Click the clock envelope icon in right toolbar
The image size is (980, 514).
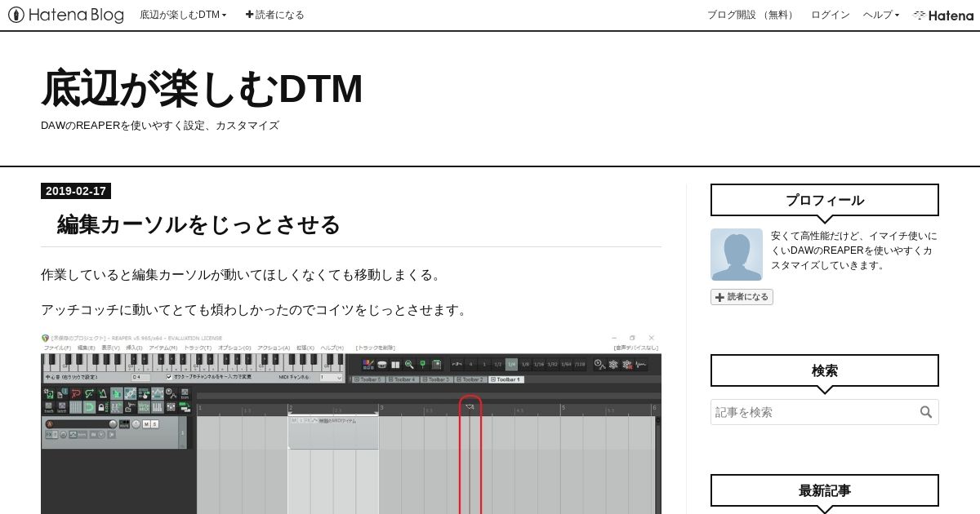(599, 364)
